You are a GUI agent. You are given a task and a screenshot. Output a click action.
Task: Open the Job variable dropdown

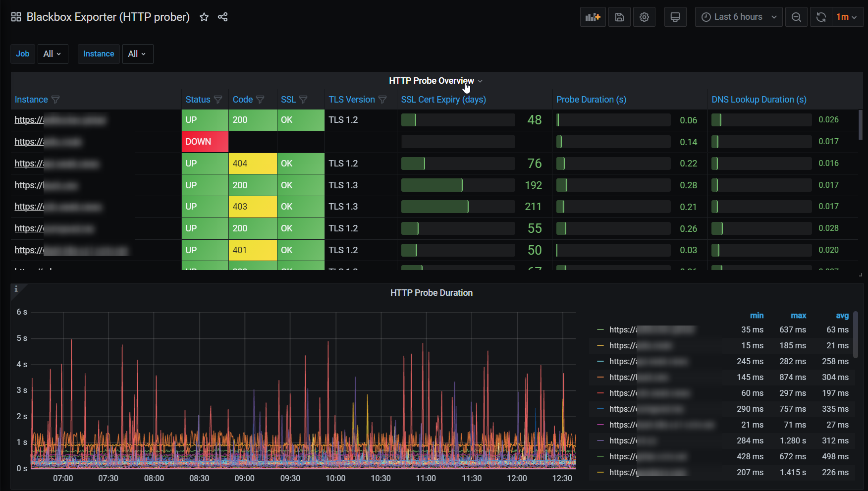tap(52, 54)
